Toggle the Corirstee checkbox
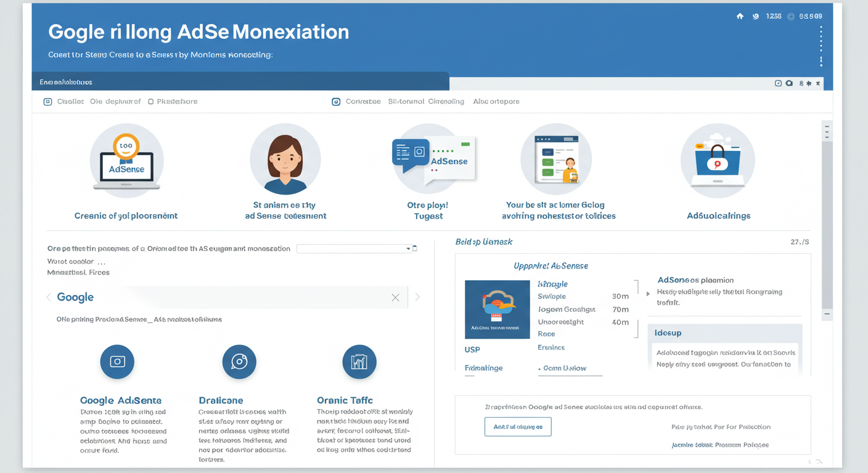 (336, 102)
